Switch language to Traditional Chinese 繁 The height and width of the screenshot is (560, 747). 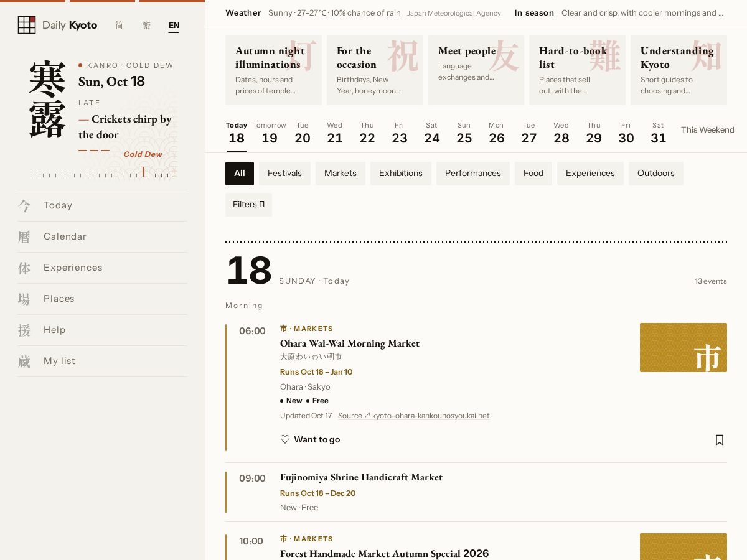click(146, 26)
